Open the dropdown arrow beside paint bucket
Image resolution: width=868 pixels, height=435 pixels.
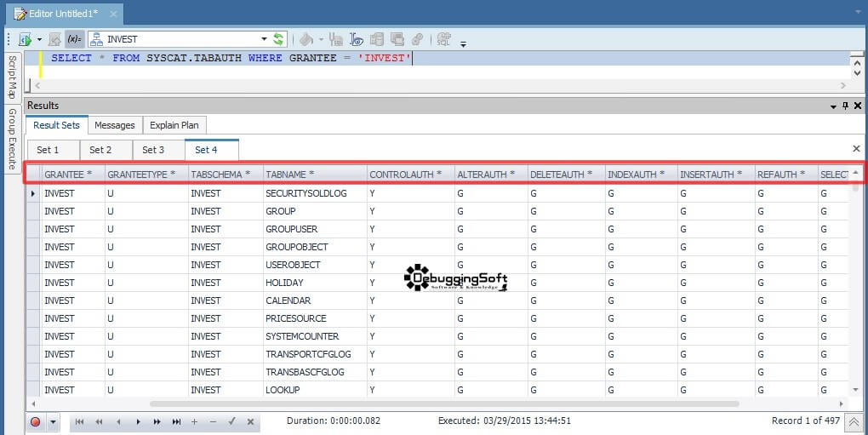point(321,40)
